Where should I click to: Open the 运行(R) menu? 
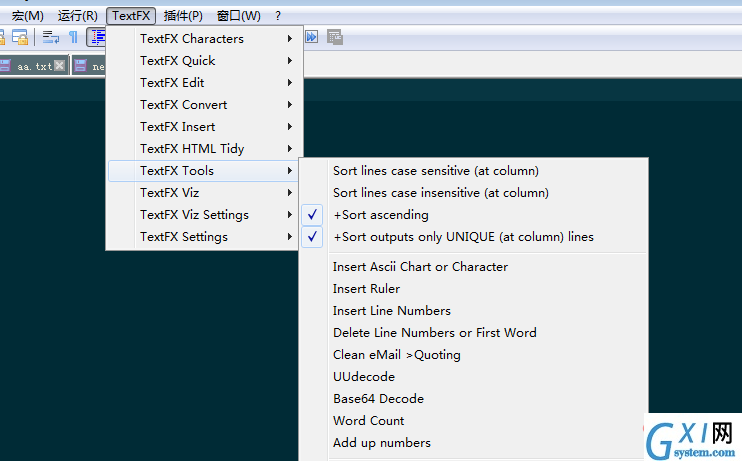click(78, 16)
